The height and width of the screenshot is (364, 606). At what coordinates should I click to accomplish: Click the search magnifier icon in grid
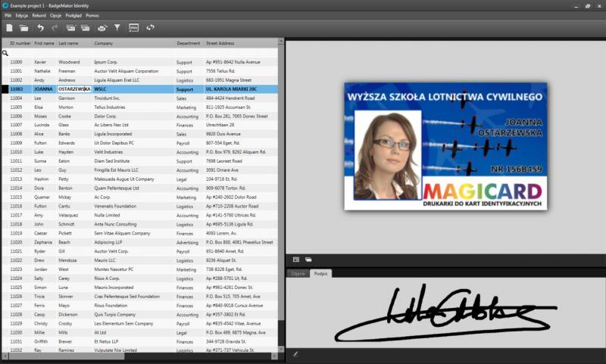pyautogui.click(x=5, y=53)
